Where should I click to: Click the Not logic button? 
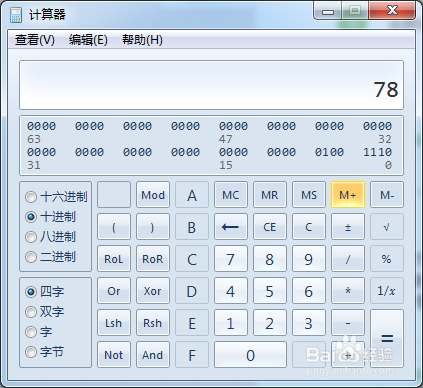(x=114, y=355)
